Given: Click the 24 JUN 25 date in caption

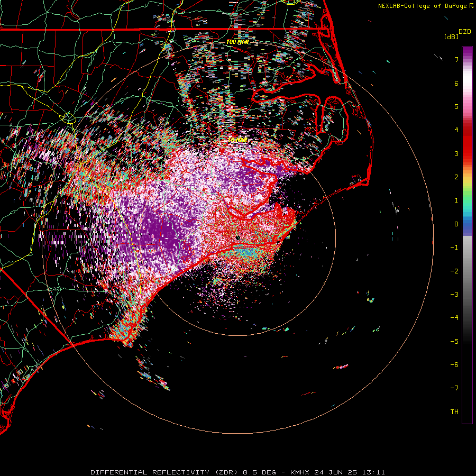Looking at the screenshot, I should coord(335,472).
